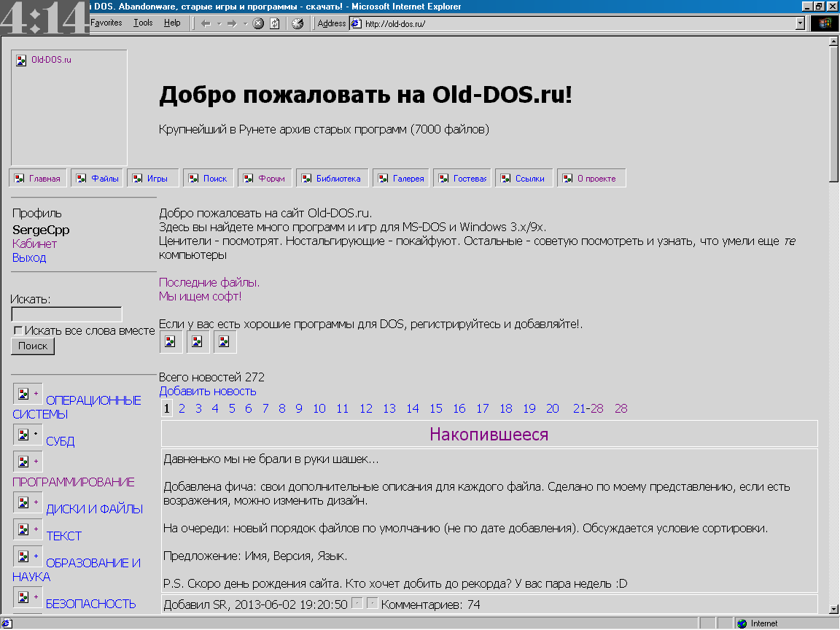The image size is (840, 630).
Task: Open the ДИСКИ И ФАЙЛЫ category link
Action: (x=94, y=509)
